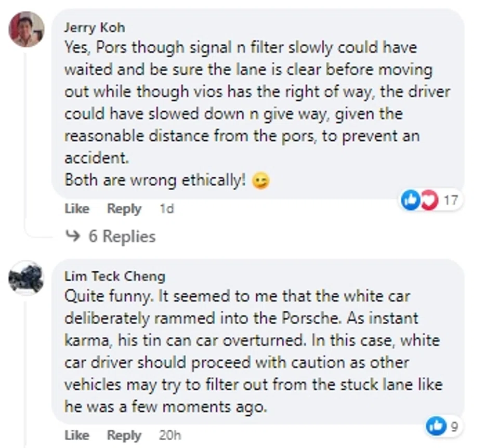Open Lim Teck Cheng's motorcycle avatar
This screenshot has height=448, width=499.
click(26, 278)
